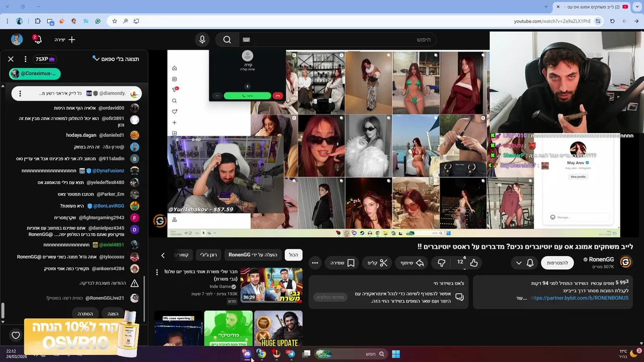The width and height of the screenshot is (644, 362).
Task: Expand the description with עוד
Action: (521, 298)
